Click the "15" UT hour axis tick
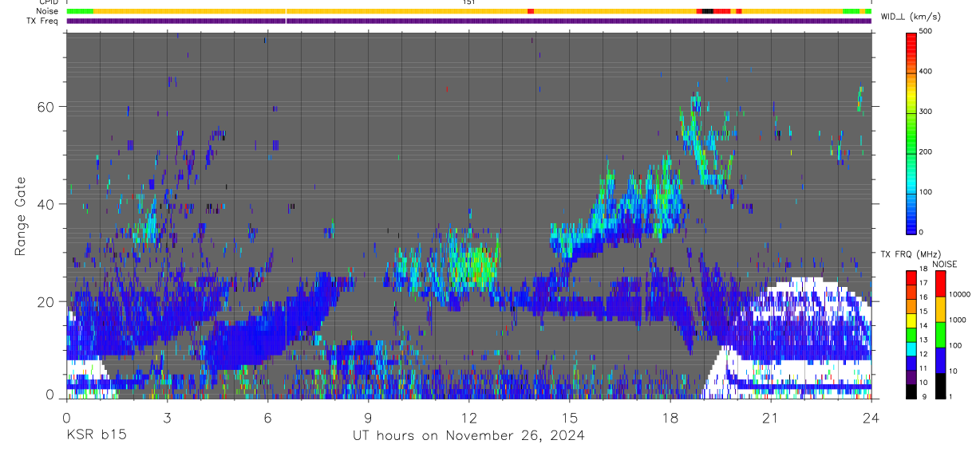 click(x=569, y=417)
